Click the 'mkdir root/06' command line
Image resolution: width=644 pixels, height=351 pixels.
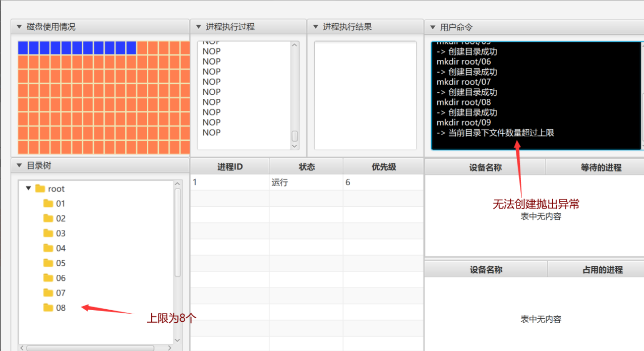[x=463, y=62]
